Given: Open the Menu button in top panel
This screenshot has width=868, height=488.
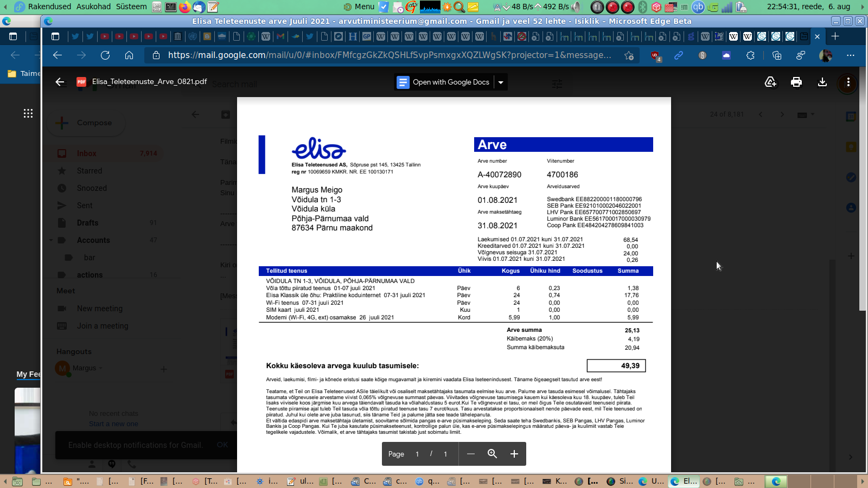Looking at the screenshot, I should 359,7.
